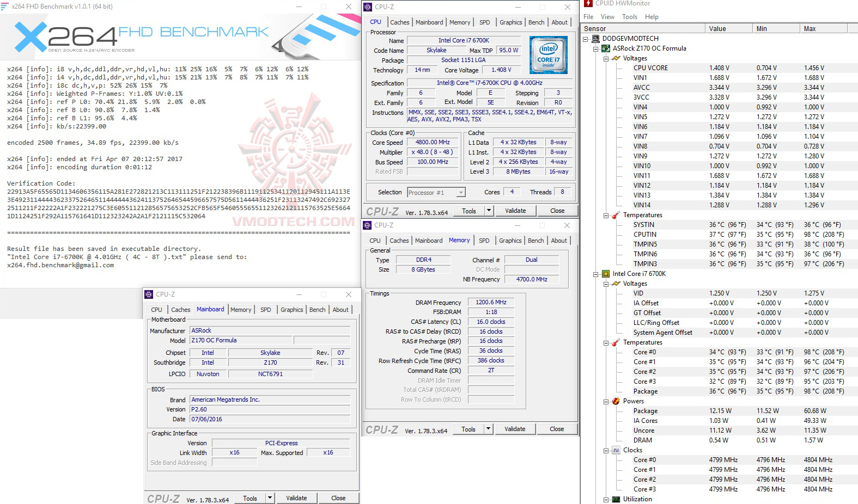Click the DRAM Frequency 1200.6 MHz field

tap(491, 302)
